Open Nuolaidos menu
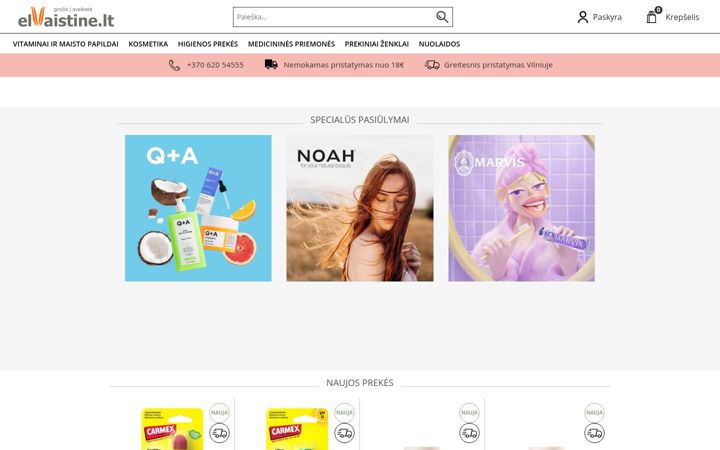Viewport: 720px width, 450px height. click(439, 44)
